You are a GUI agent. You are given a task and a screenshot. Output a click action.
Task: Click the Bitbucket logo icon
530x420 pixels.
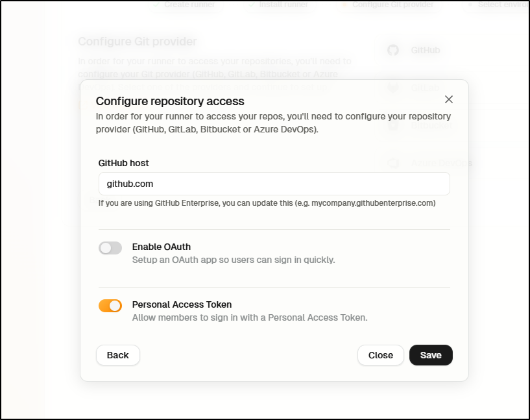393,125
